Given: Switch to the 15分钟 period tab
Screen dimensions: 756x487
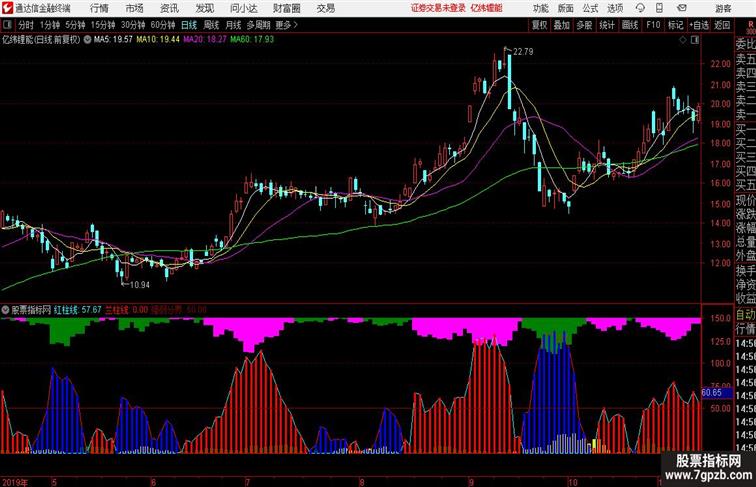Looking at the screenshot, I should [x=103, y=25].
